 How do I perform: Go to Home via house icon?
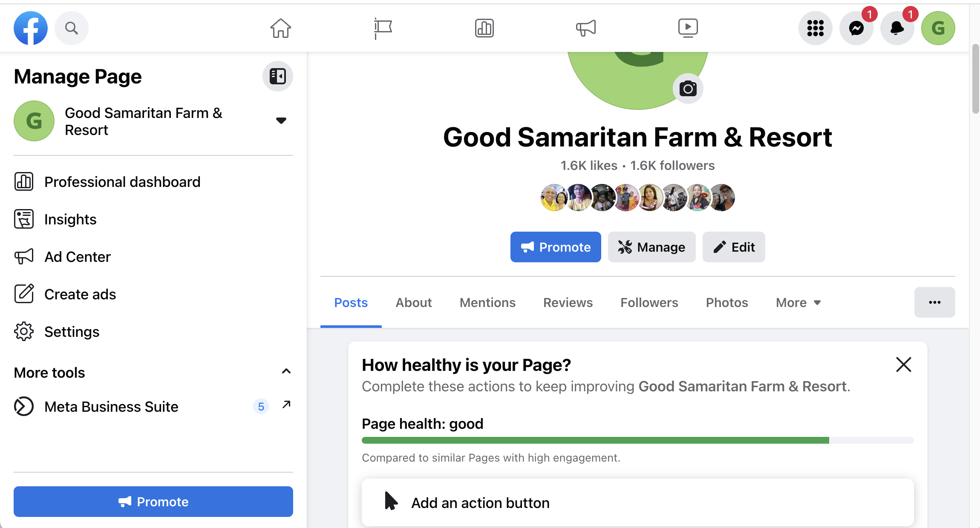click(x=281, y=28)
